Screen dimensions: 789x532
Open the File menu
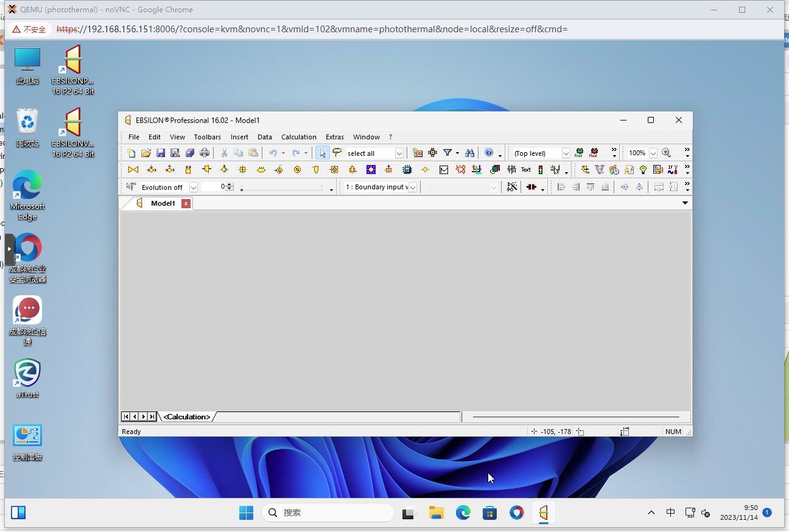coord(134,137)
